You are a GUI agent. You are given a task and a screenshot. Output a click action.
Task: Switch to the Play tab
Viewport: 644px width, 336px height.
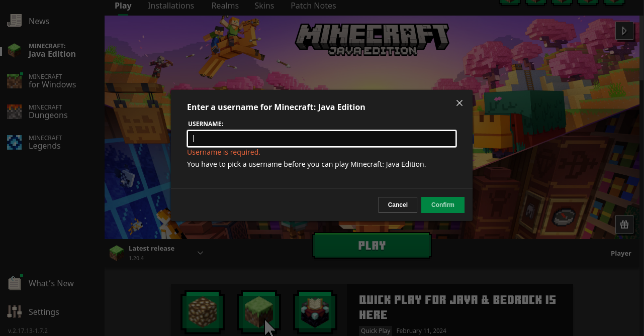[123, 6]
